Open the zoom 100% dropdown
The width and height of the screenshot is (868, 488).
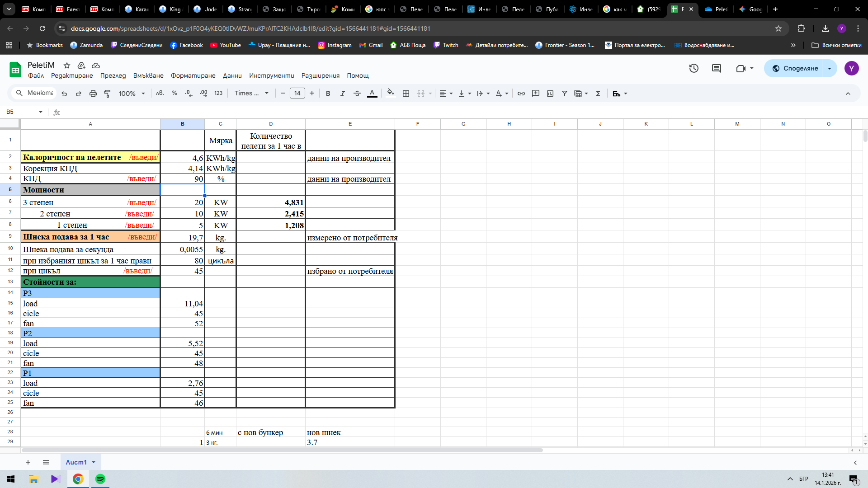point(132,94)
